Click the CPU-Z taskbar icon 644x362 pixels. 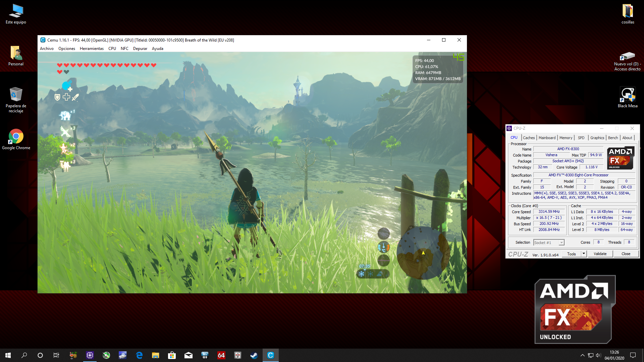tap(90, 355)
